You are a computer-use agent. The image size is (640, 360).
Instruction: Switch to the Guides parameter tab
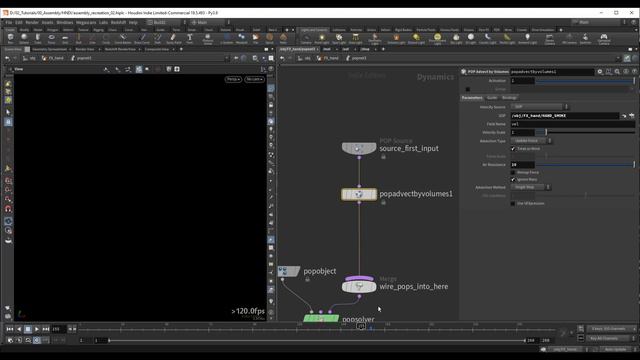point(492,98)
